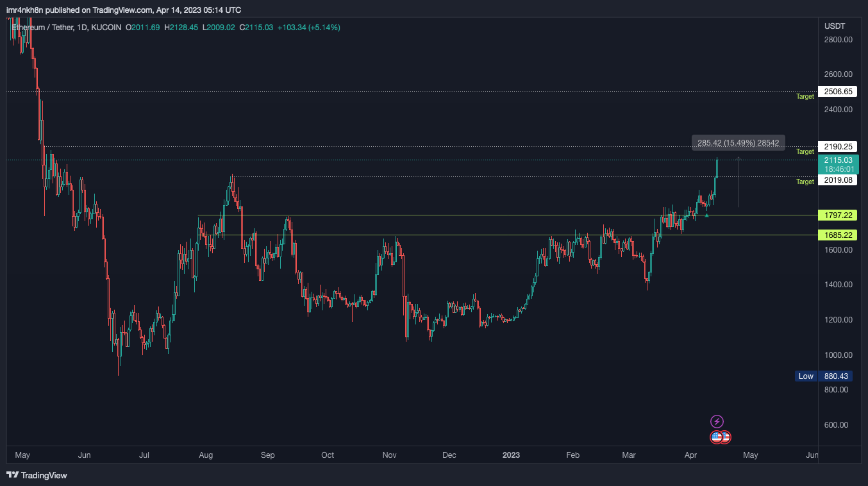This screenshot has height=486, width=868.
Task: Click the green 1685.22 price label
Action: tap(838, 235)
